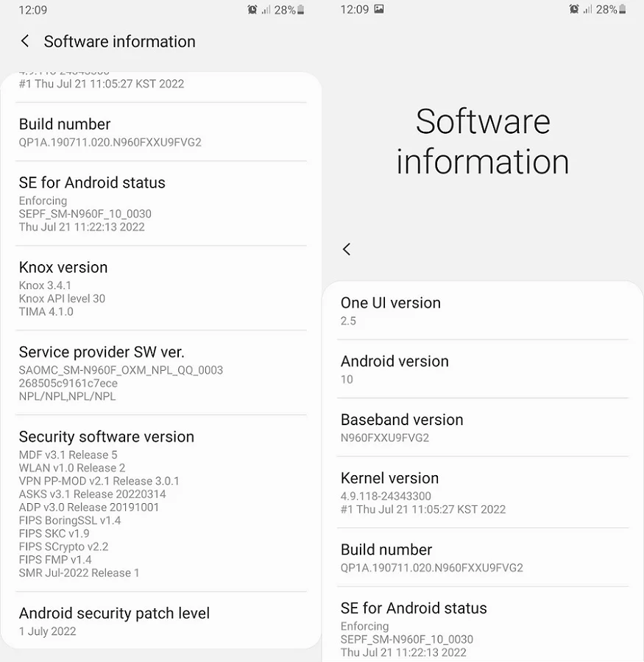Tap the picture notification icon in right status bar
This screenshot has width=644, height=662.
(x=379, y=9)
